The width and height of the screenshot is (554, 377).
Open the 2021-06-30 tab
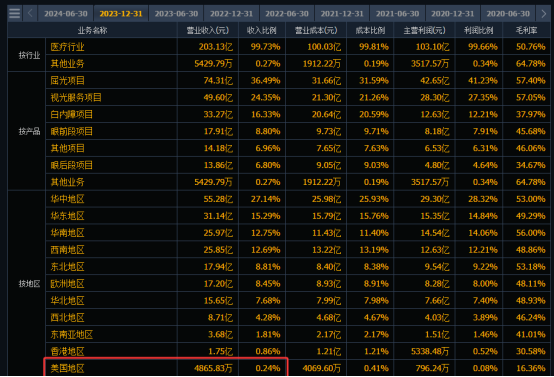(x=397, y=13)
